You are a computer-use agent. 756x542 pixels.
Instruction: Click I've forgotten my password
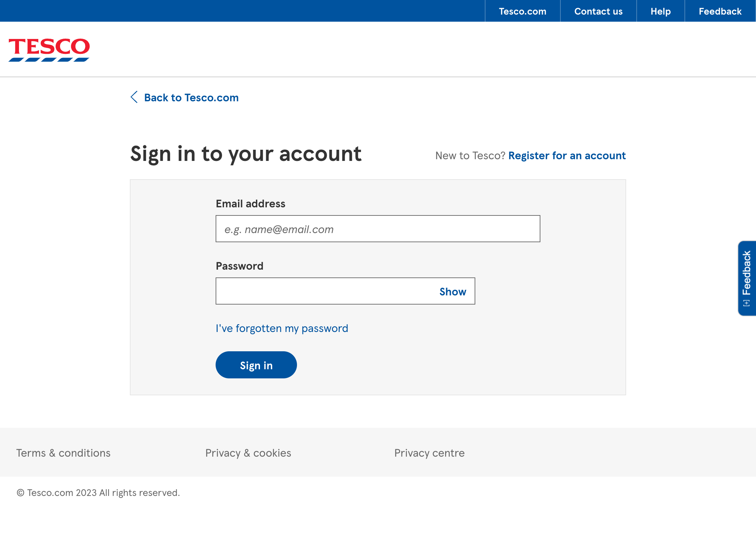[x=282, y=328]
